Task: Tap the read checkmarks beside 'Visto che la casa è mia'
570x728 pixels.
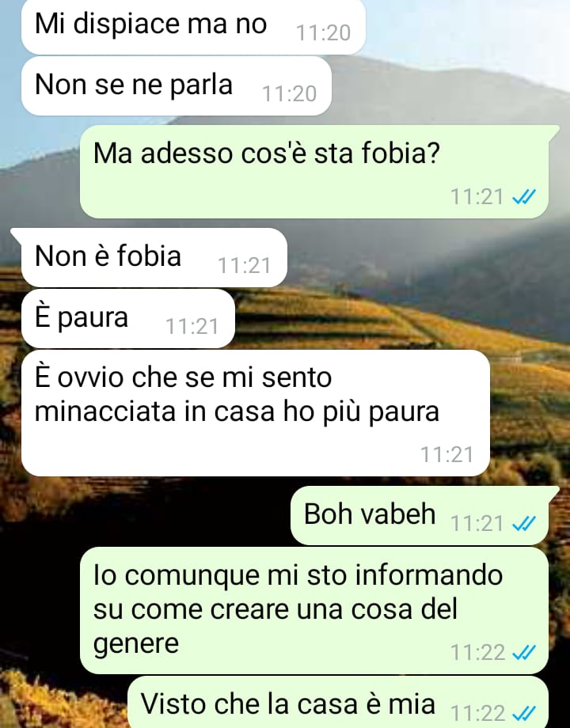Action: click(523, 713)
